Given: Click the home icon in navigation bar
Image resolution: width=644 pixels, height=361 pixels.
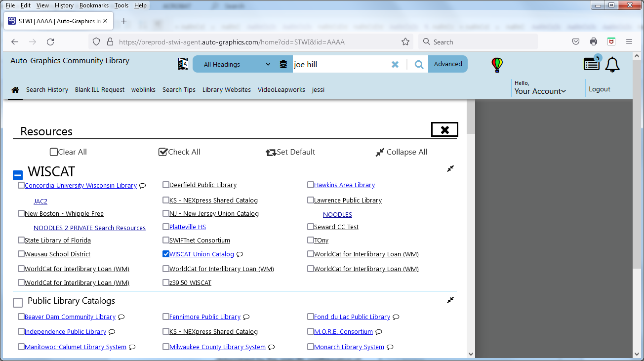Looking at the screenshot, I should (x=15, y=90).
